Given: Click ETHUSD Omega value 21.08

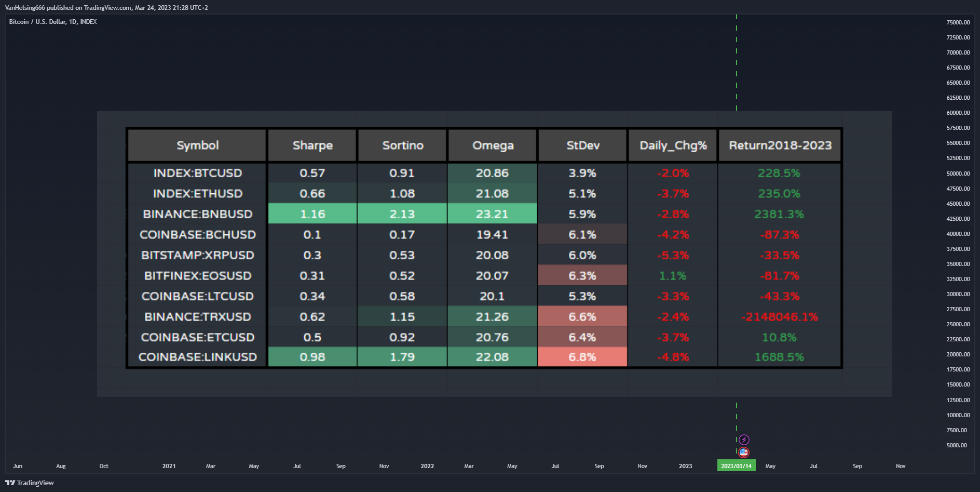Looking at the screenshot, I should click(492, 194).
